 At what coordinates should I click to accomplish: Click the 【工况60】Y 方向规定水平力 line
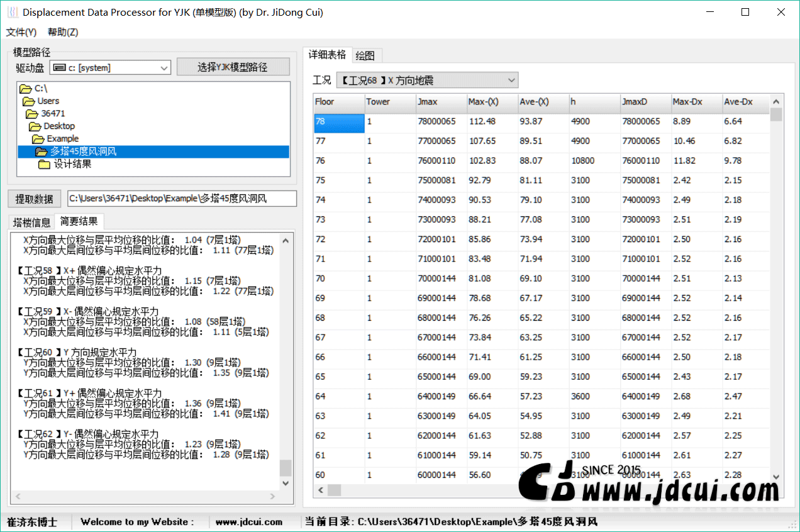coord(75,352)
